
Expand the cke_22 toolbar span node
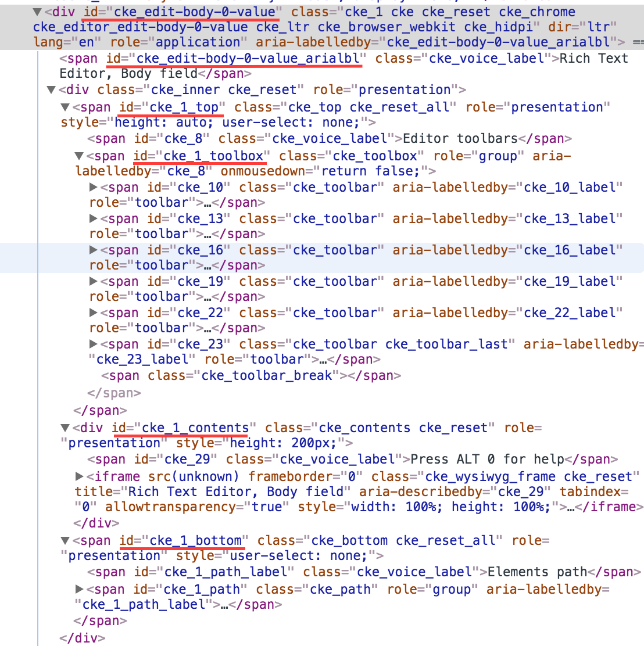coord(93,313)
